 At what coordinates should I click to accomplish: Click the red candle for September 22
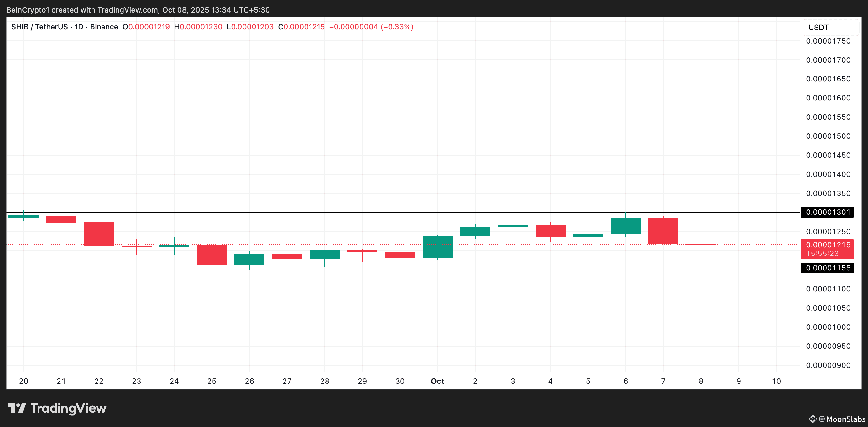[99, 234]
